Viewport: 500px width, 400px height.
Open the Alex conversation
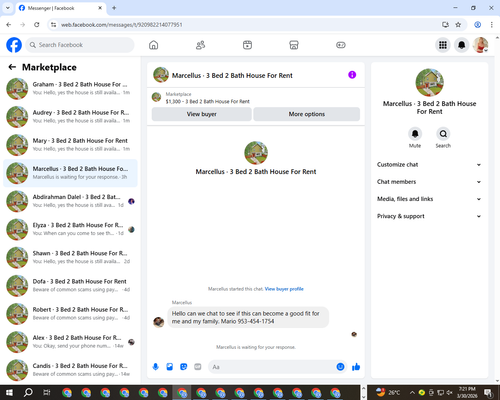[70, 342]
